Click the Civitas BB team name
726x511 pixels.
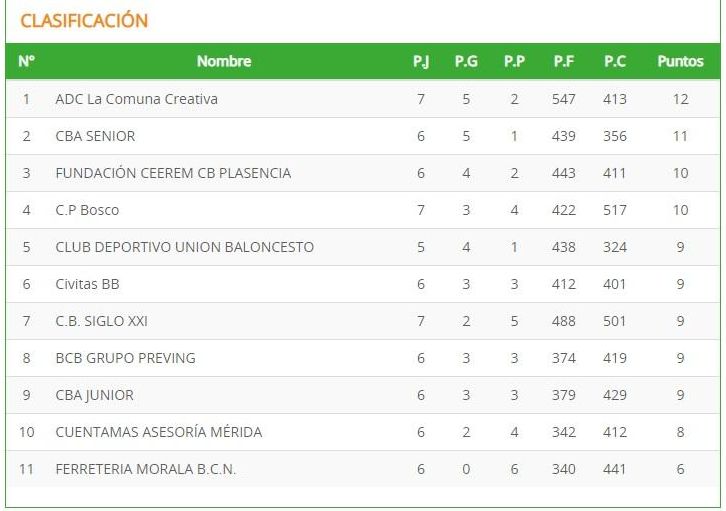pos(88,284)
